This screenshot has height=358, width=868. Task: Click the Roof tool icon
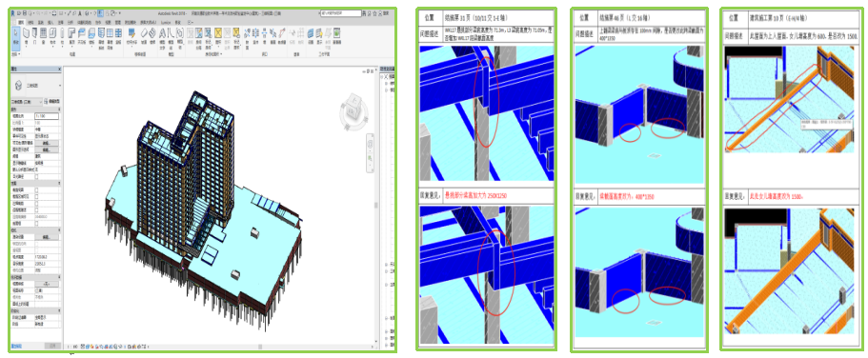(71, 33)
